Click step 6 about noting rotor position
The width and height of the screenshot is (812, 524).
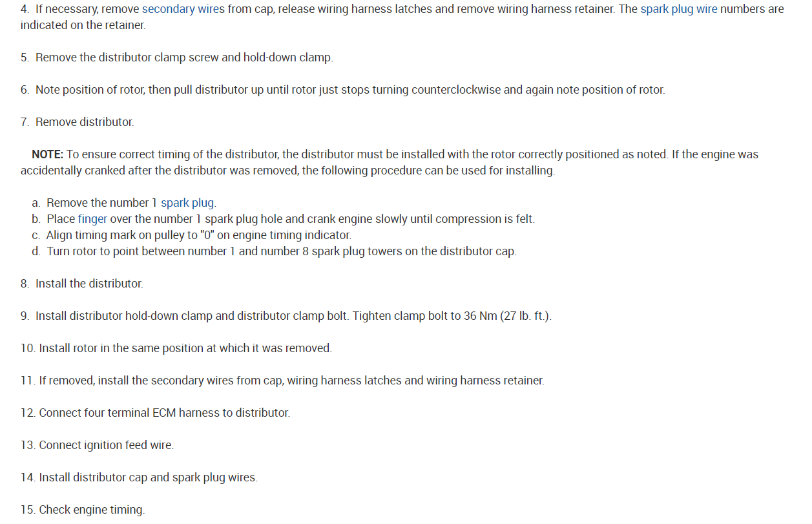coord(349,90)
